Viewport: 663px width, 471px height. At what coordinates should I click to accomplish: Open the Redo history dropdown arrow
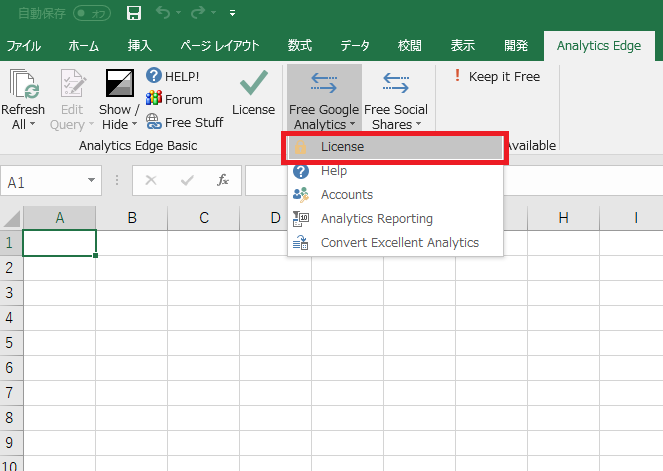[214, 13]
